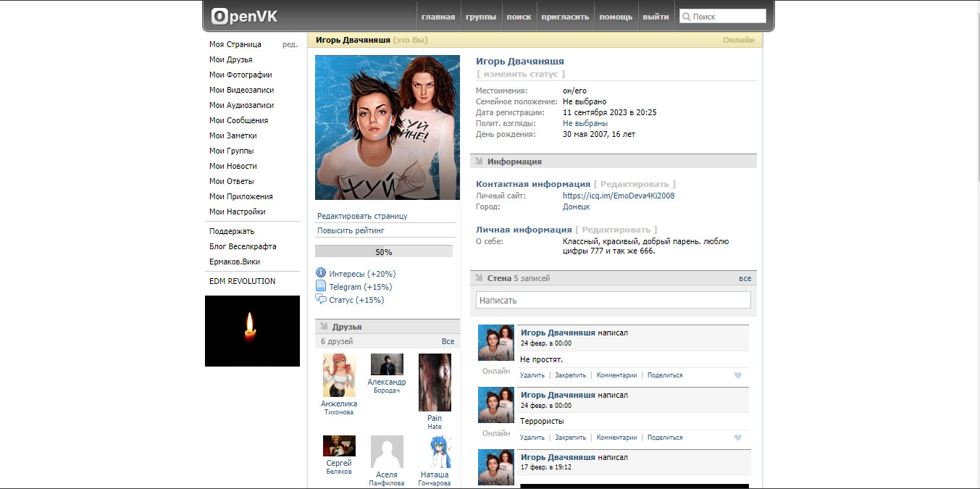Screen dimensions: 980x489
Task: Click the 50% profile rating bar
Action: [x=383, y=251]
